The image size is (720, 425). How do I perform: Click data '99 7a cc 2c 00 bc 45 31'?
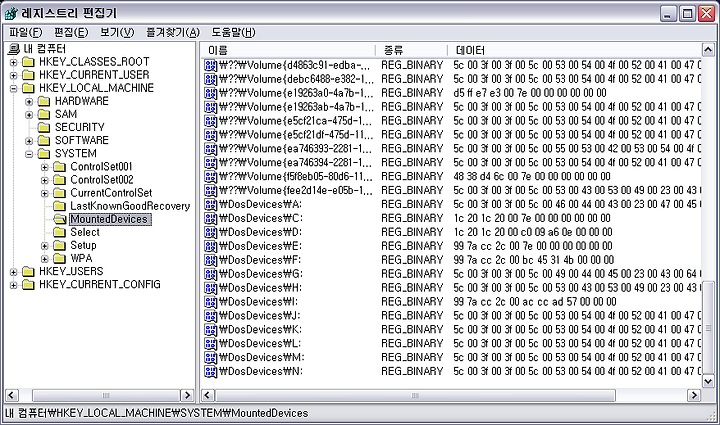click(x=534, y=260)
